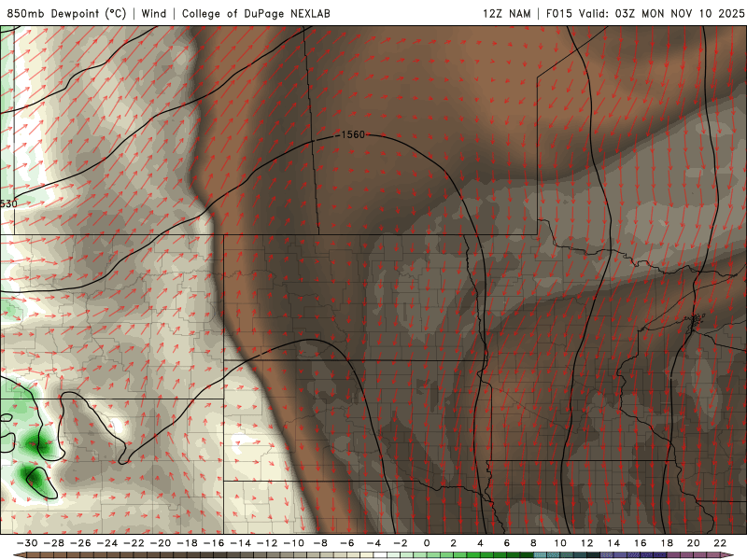The height and width of the screenshot is (560, 747).
Task: Click the "-4" legend value
Action: tap(373, 543)
